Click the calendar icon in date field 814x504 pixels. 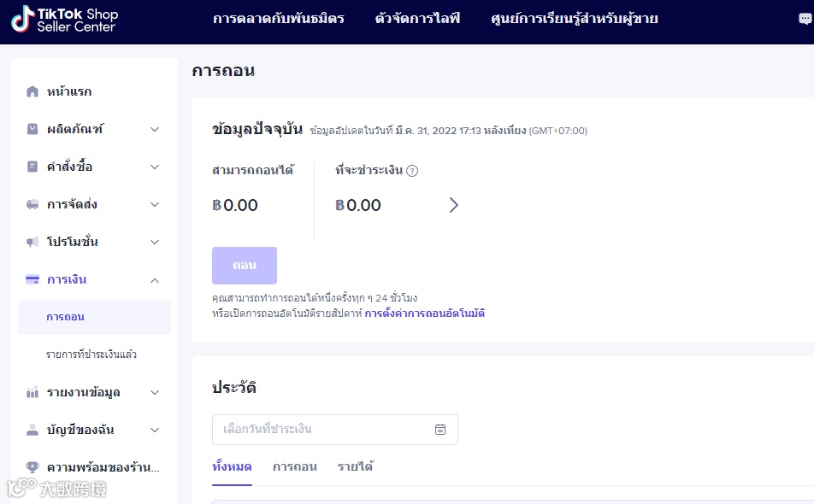point(440,430)
